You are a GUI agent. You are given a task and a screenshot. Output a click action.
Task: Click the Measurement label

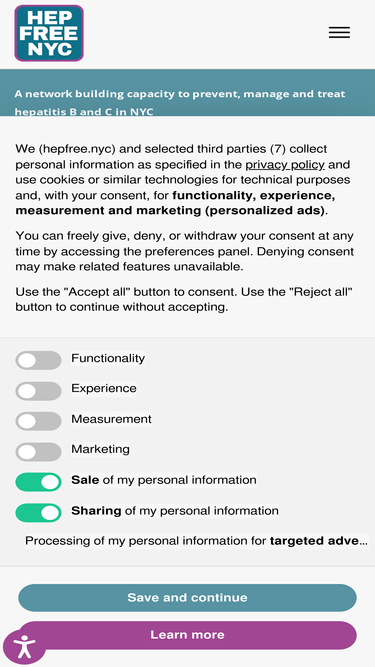[x=111, y=419]
